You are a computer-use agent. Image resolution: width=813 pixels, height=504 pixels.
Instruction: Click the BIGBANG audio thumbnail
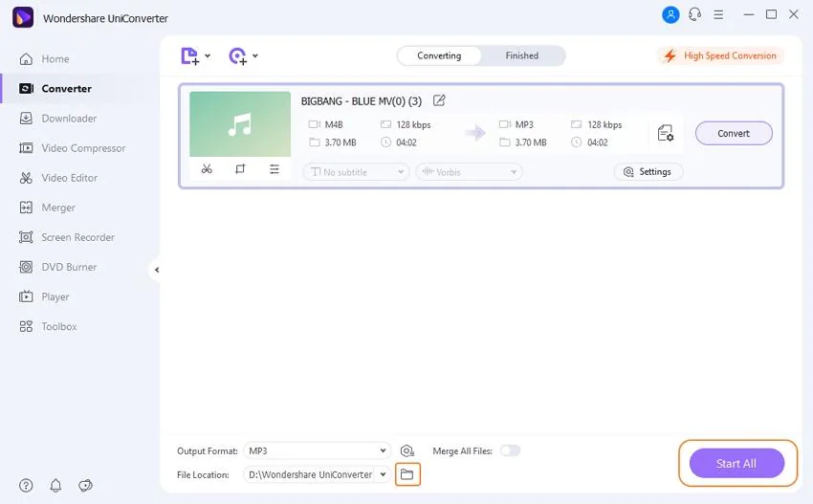240,124
